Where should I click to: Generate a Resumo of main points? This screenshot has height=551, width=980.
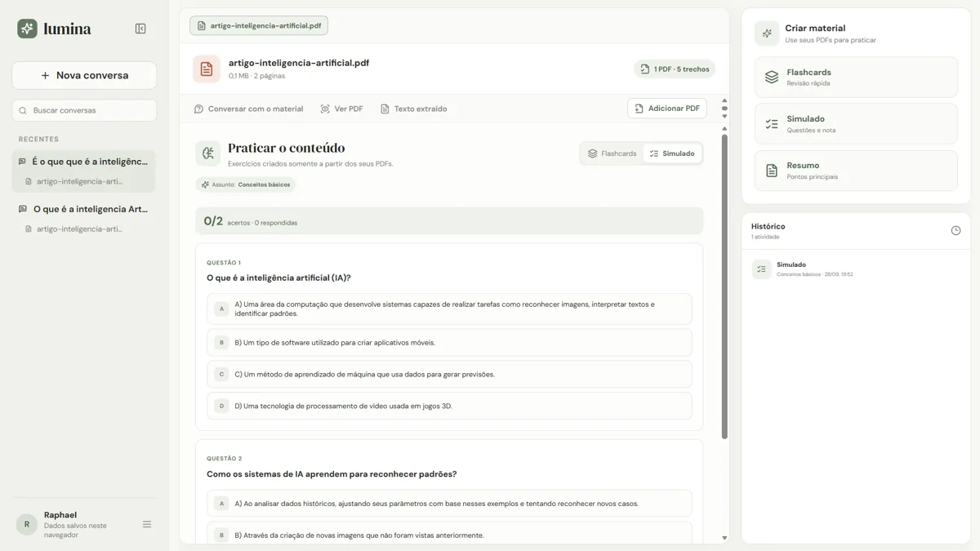click(x=856, y=170)
